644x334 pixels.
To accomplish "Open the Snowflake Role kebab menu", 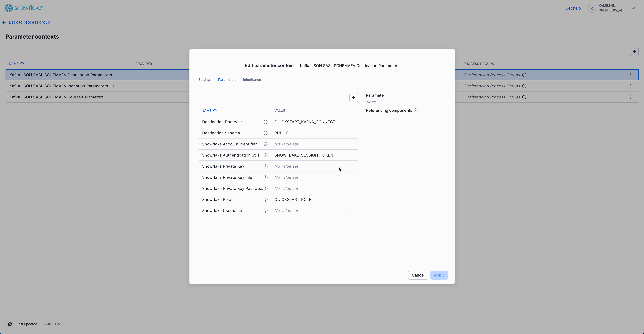I will (350, 199).
